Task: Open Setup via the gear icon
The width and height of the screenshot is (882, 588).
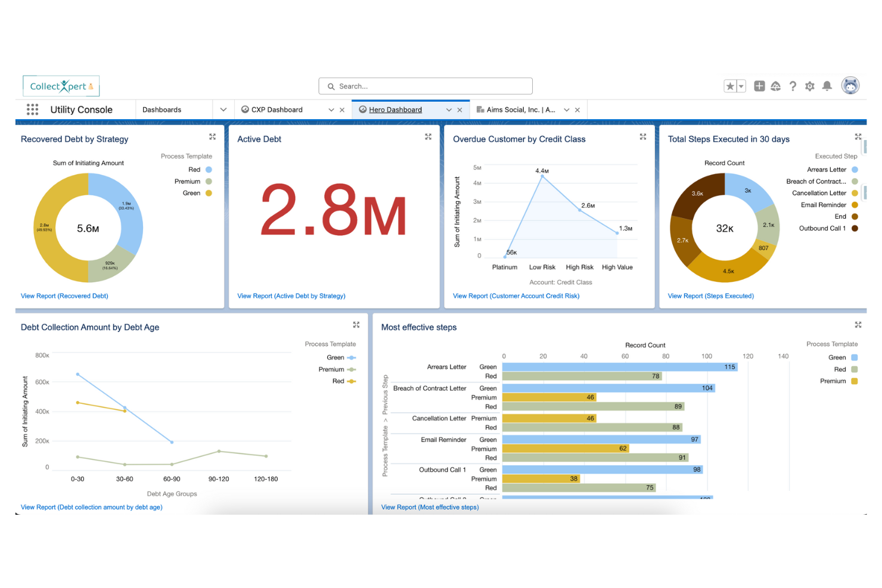Action: (810, 86)
